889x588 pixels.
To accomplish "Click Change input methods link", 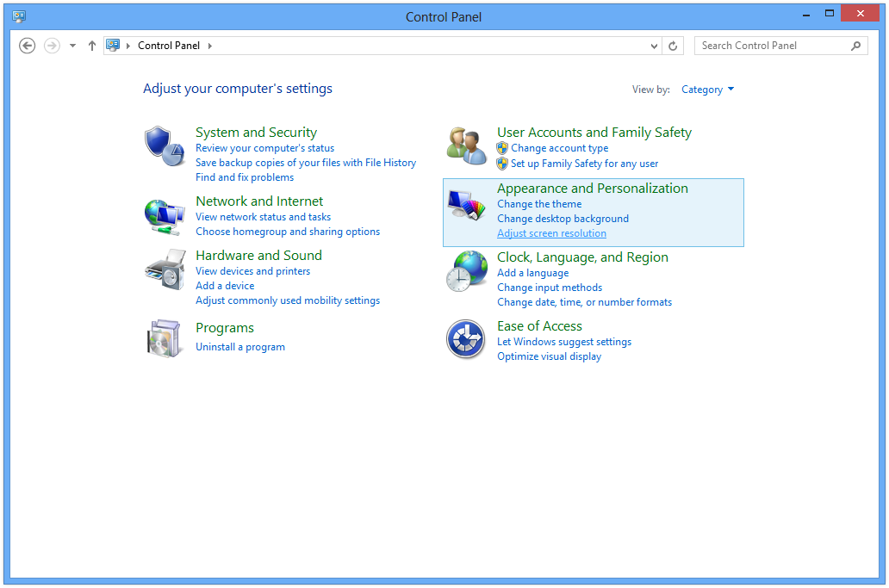I will tap(550, 288).
